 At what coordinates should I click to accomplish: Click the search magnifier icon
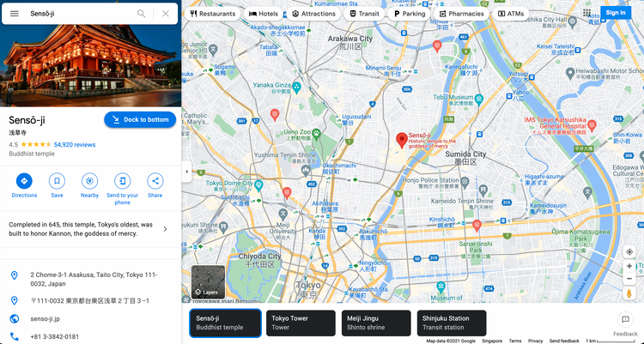pyautogui.click(x=142, y=14)
